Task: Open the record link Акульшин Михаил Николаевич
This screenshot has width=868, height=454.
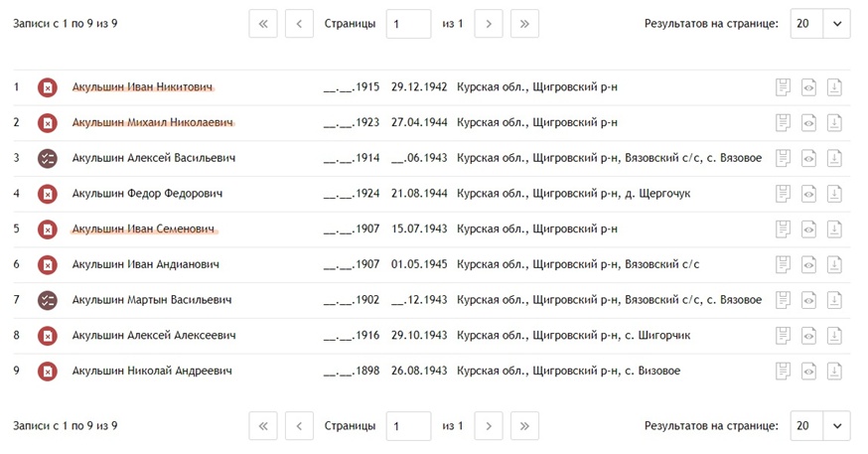Action: pos(153,123)
